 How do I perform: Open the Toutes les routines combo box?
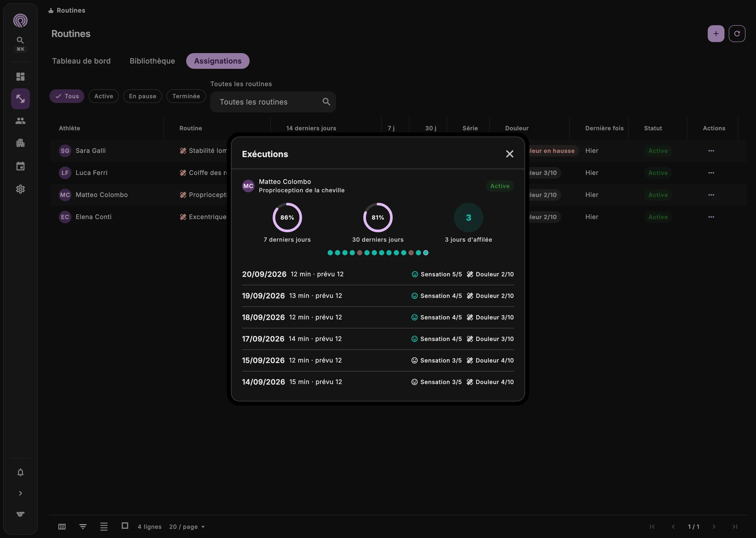pyautogui.click(x=273, y=102)
